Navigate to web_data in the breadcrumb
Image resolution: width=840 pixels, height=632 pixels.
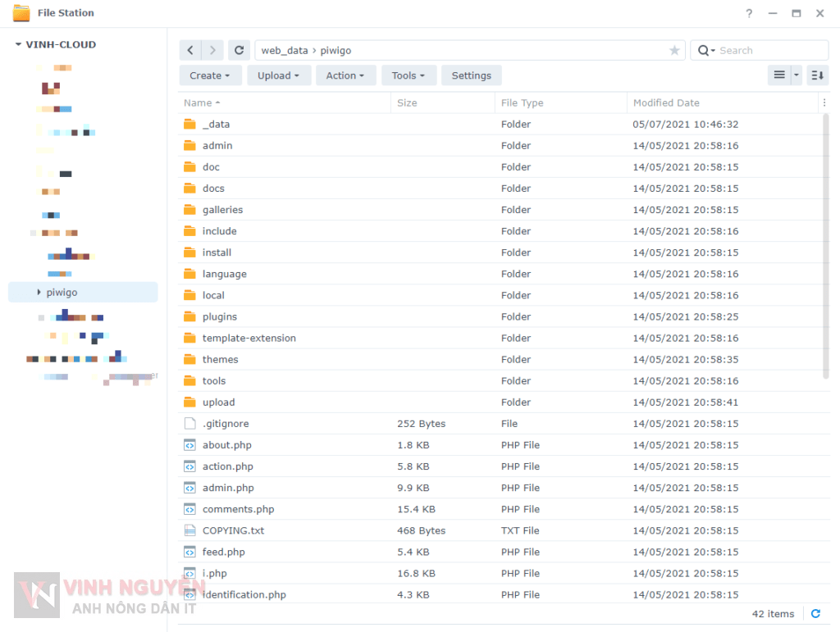tap(283, 50)
